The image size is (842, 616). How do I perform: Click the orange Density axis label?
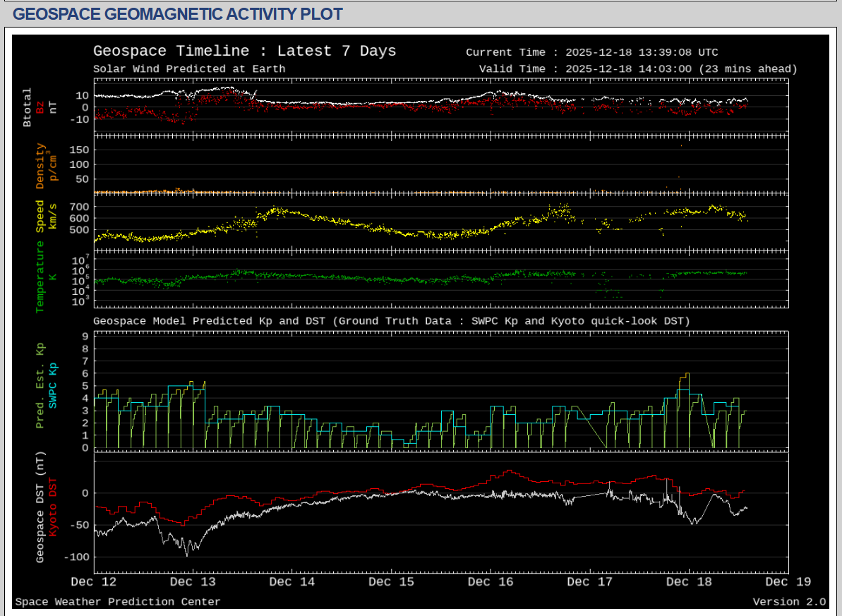click(x=40, y=166)
